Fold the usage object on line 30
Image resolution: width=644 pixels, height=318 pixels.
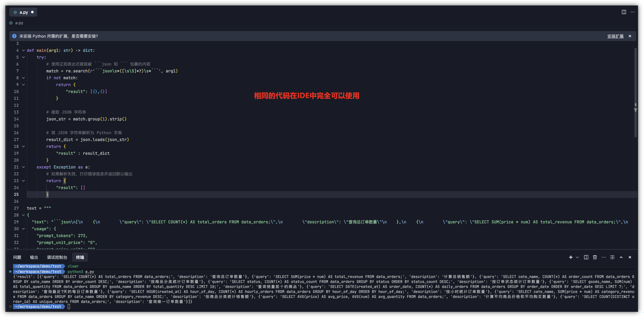click(x=23, y=229)
